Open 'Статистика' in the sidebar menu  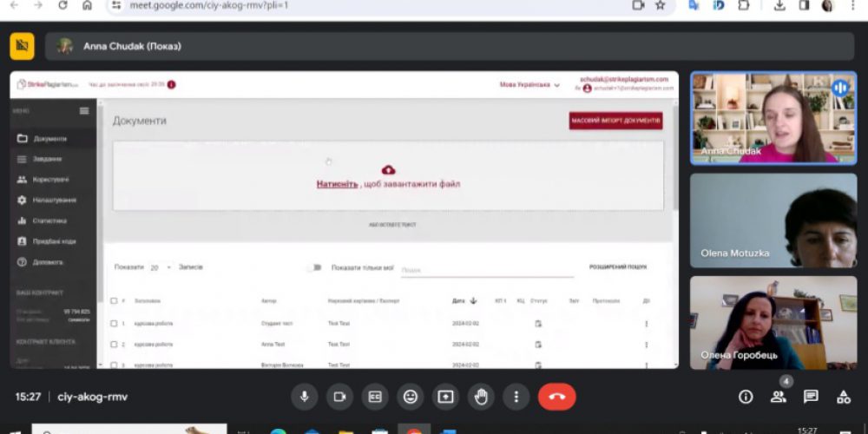(x=49, y=220)
